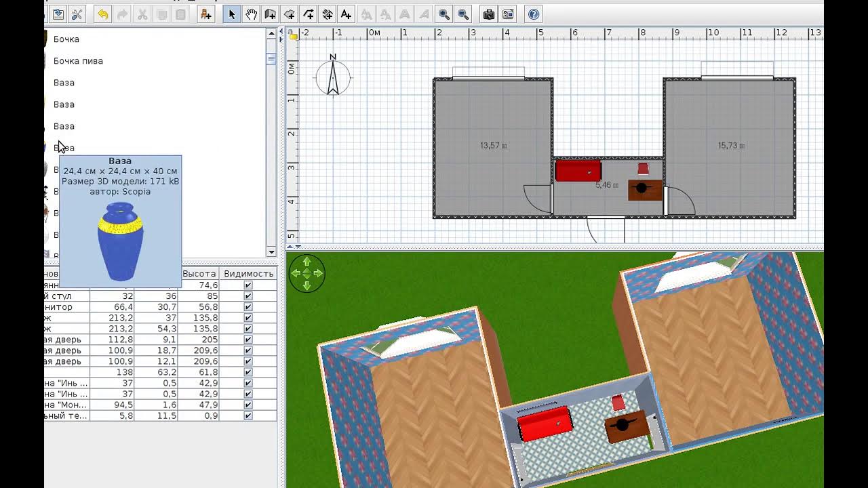Activate the Select arrow mode
The height and width of the screenshot is (488, 868).
[232, 14]
